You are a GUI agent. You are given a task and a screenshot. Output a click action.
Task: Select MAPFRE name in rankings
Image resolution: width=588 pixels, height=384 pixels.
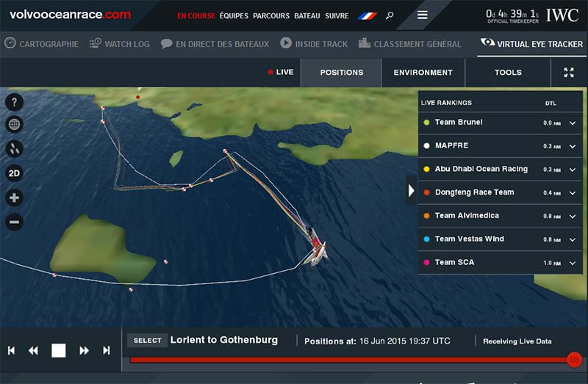pyautogui.click(x=451, y=145)
